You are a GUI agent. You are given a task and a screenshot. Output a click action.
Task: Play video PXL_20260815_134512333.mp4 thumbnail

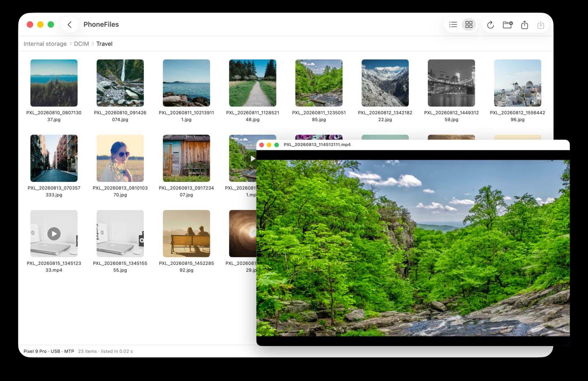(x=54, y=234)
